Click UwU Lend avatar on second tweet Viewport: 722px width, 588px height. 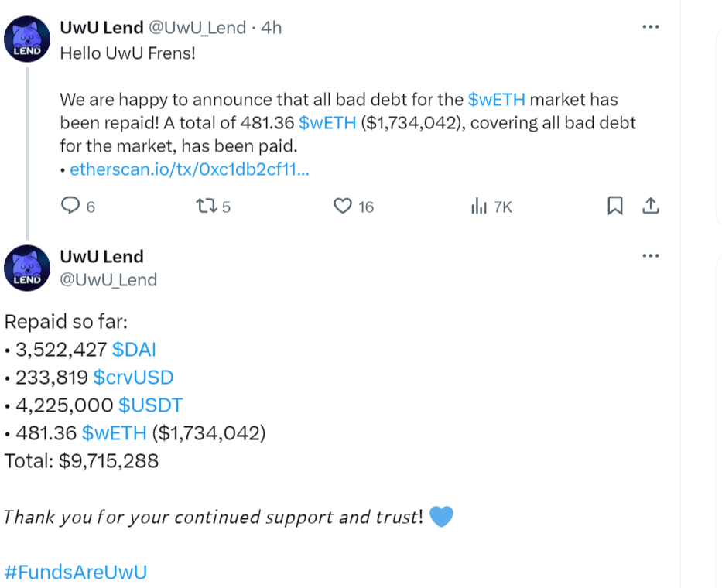click(x=27, y=268)
